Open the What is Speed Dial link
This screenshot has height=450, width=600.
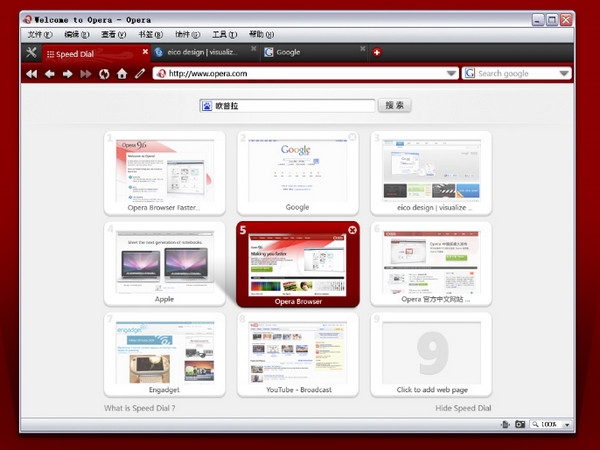(140, 408)
